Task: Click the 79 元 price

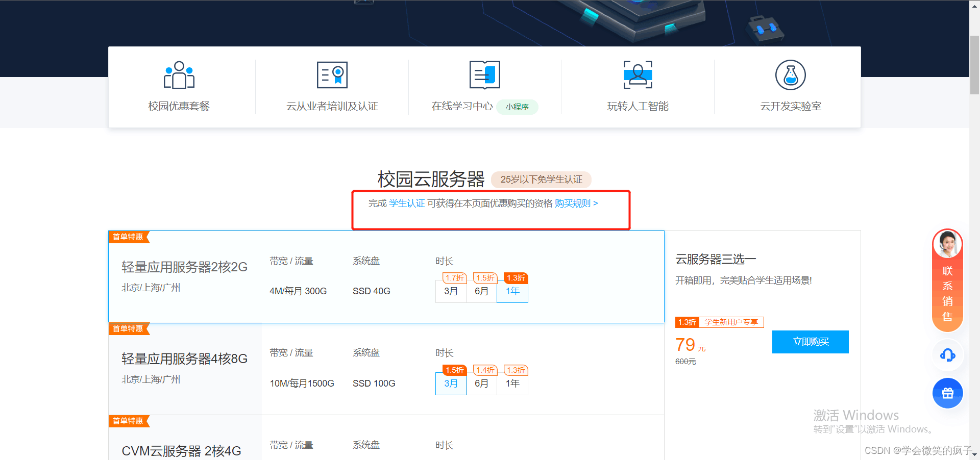Action: pyautogui.click(x=690, y=345)
